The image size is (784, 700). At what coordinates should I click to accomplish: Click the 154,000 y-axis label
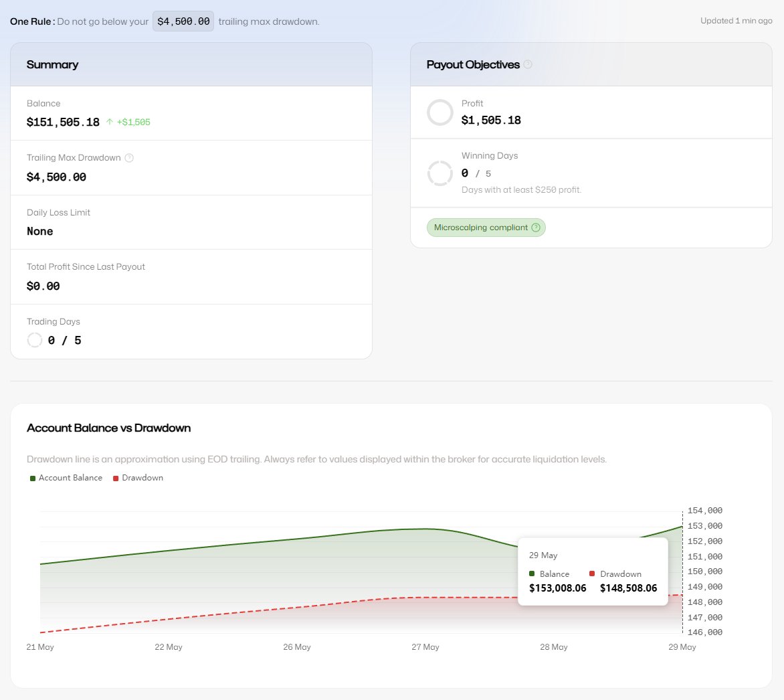[705, 511]
